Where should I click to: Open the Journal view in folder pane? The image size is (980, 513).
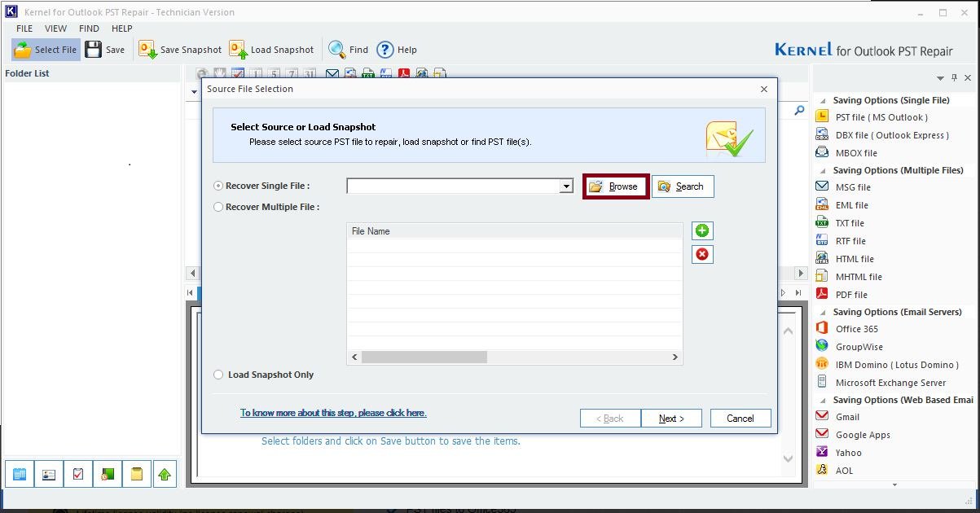coord(108,474)
